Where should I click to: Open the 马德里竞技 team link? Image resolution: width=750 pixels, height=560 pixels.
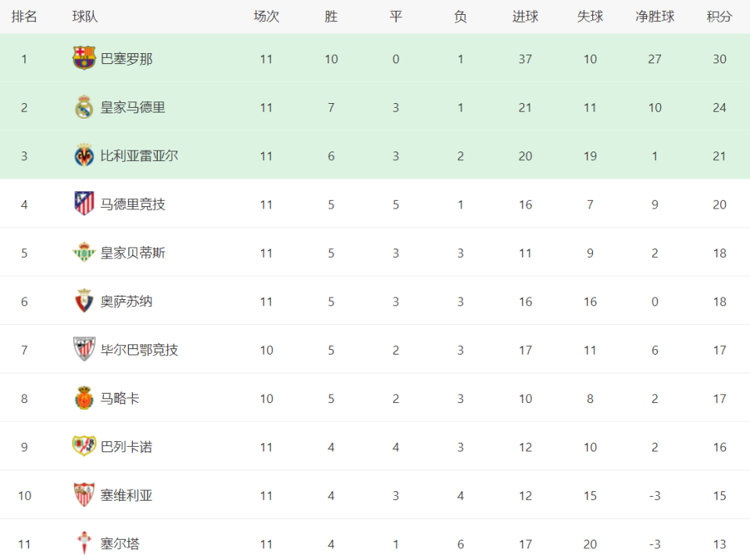pos(133,204)
